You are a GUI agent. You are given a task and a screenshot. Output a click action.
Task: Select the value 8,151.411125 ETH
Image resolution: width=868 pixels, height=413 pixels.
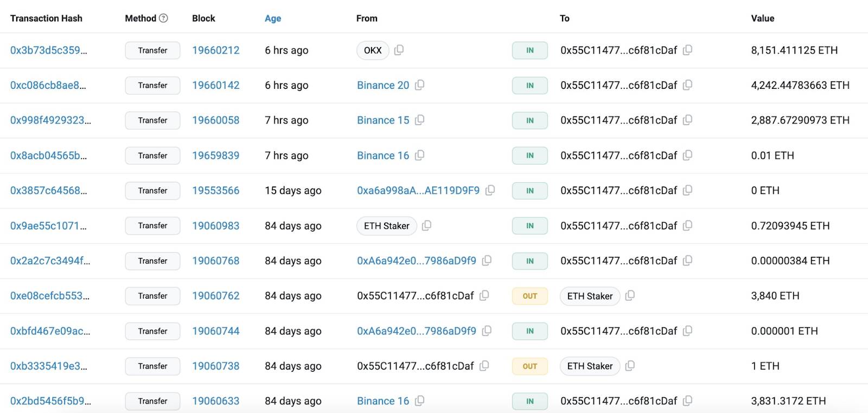point(794,50)
